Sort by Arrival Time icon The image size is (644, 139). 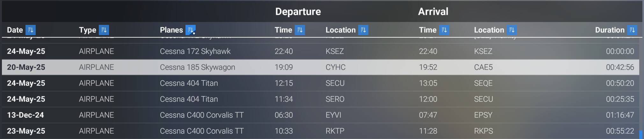point(444,30)
